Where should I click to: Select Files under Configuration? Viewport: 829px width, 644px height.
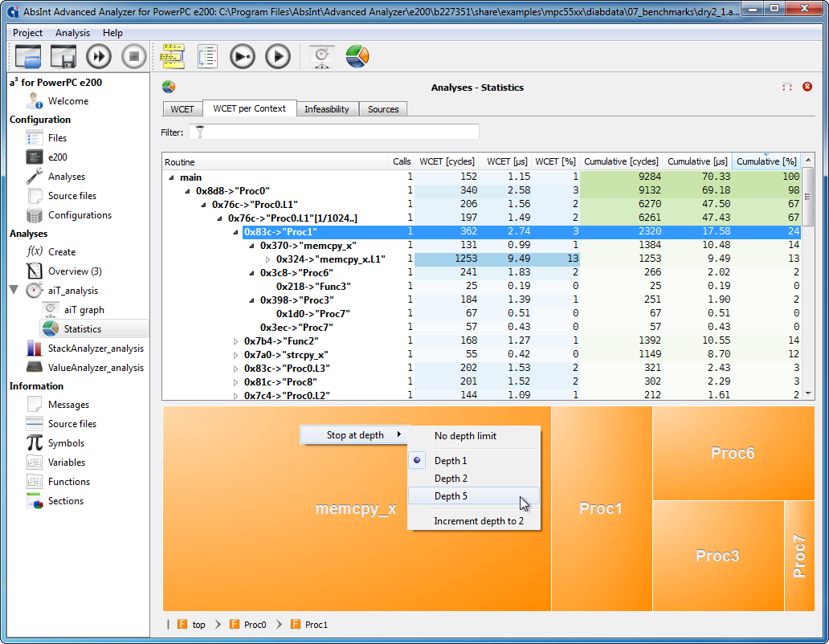57,138
